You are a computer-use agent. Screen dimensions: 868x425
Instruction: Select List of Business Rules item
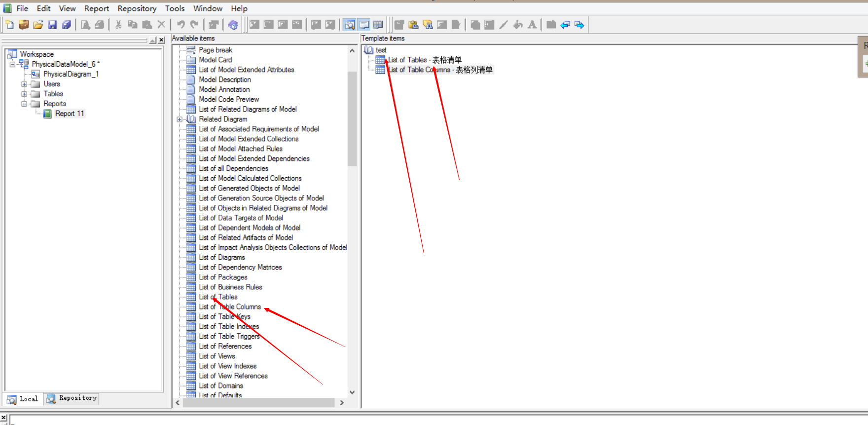point(230,287)
